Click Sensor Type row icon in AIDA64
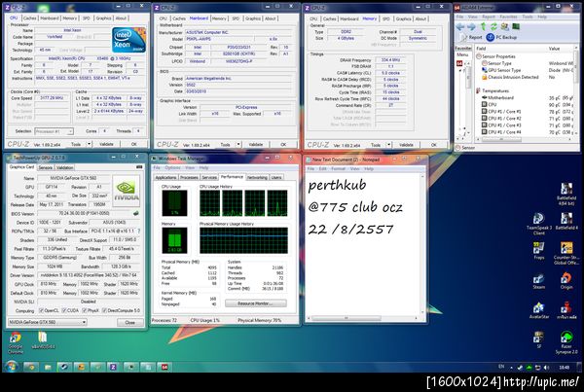Viewport: 584px width, 392px height. tap(485, 63)
